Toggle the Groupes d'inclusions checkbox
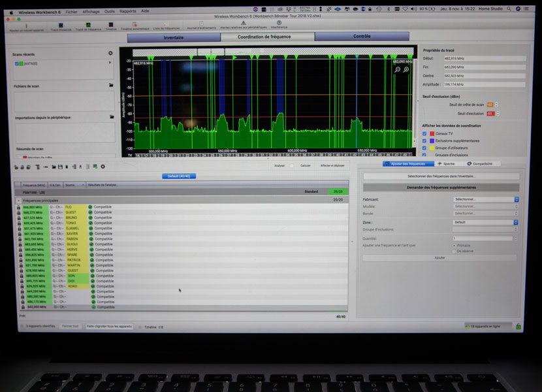 (424, 155)
